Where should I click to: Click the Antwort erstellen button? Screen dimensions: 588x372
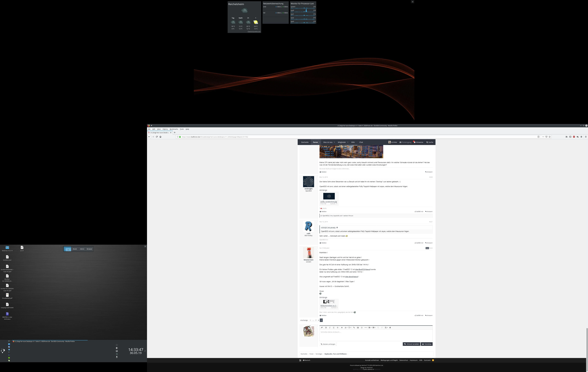point(411,344)
